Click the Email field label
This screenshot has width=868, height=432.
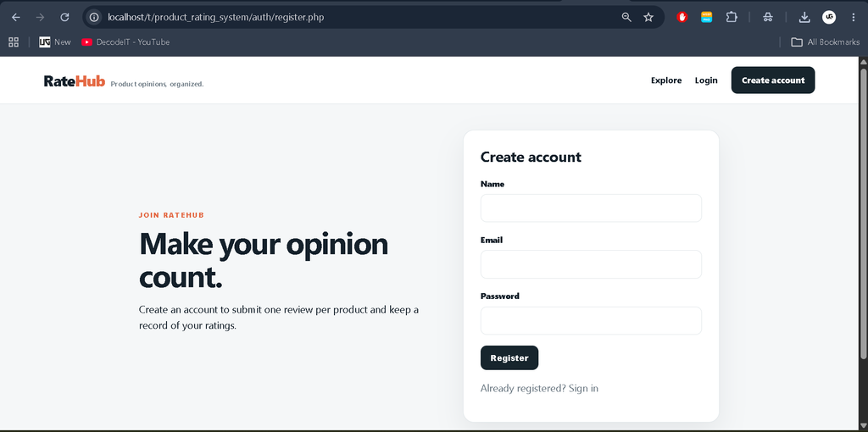[x=492, y=240]
